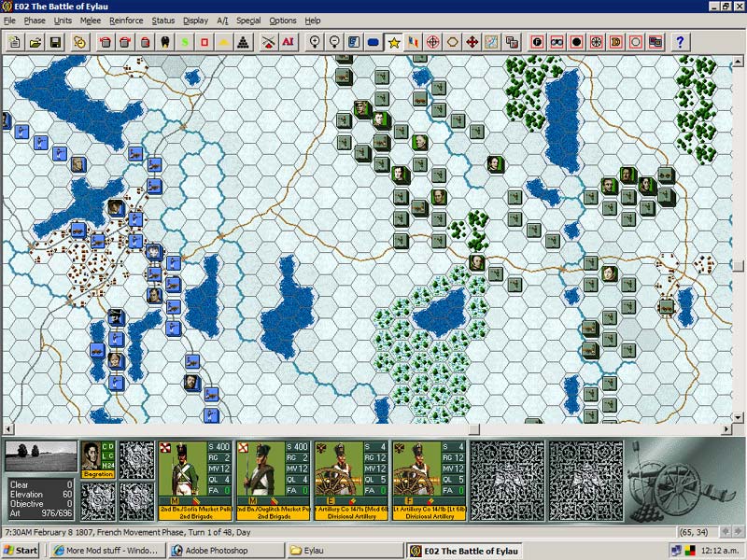The image size is (747, 560).
Task: Open the Status menu
Action: tap(162, 21)
